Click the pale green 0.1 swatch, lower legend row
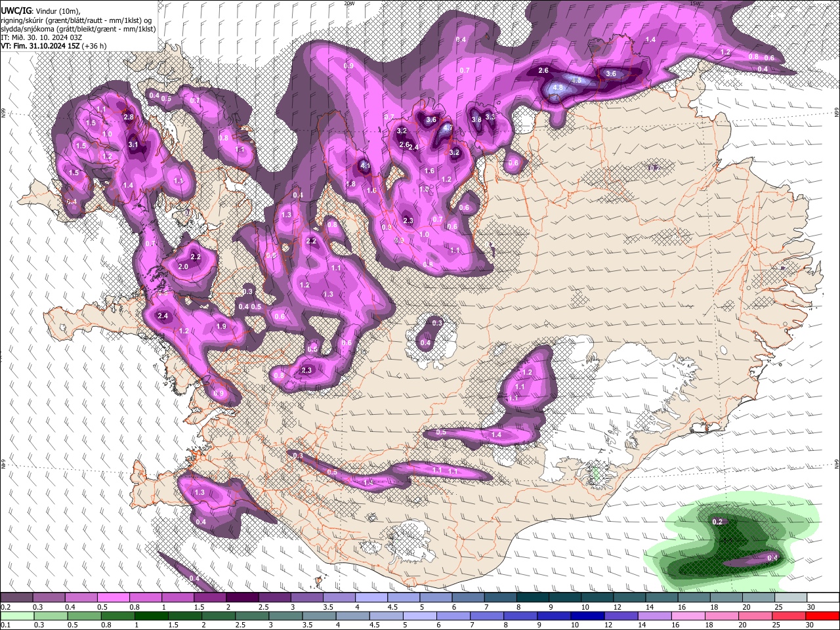 [18, 616]
